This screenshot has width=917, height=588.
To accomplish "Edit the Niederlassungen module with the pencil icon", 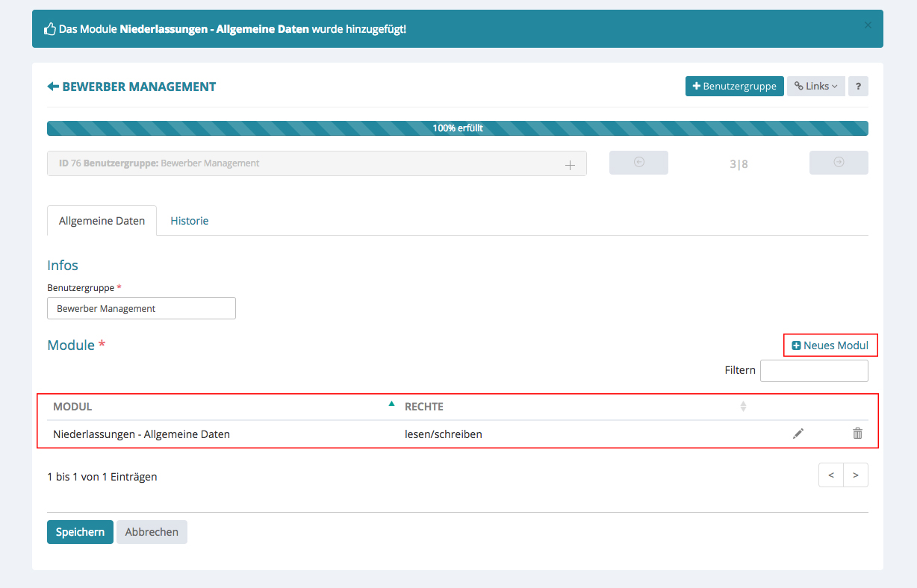I will (x=798, y=434).
